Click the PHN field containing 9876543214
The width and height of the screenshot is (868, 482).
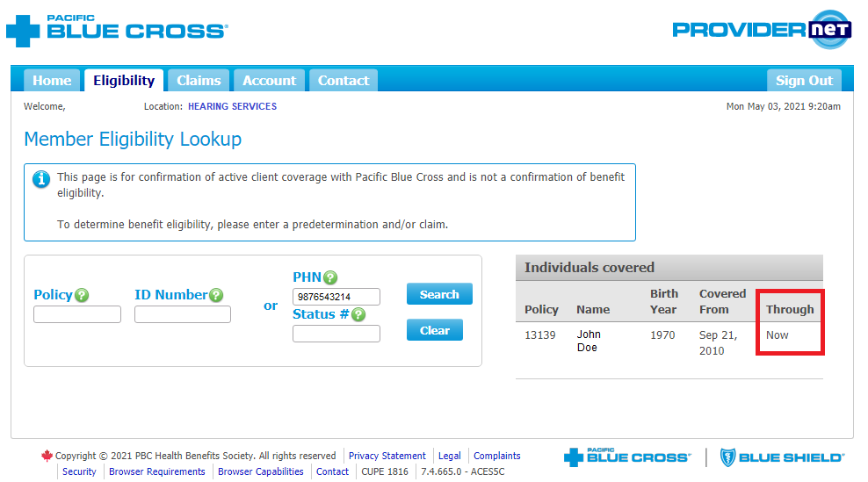click(336, 297)
